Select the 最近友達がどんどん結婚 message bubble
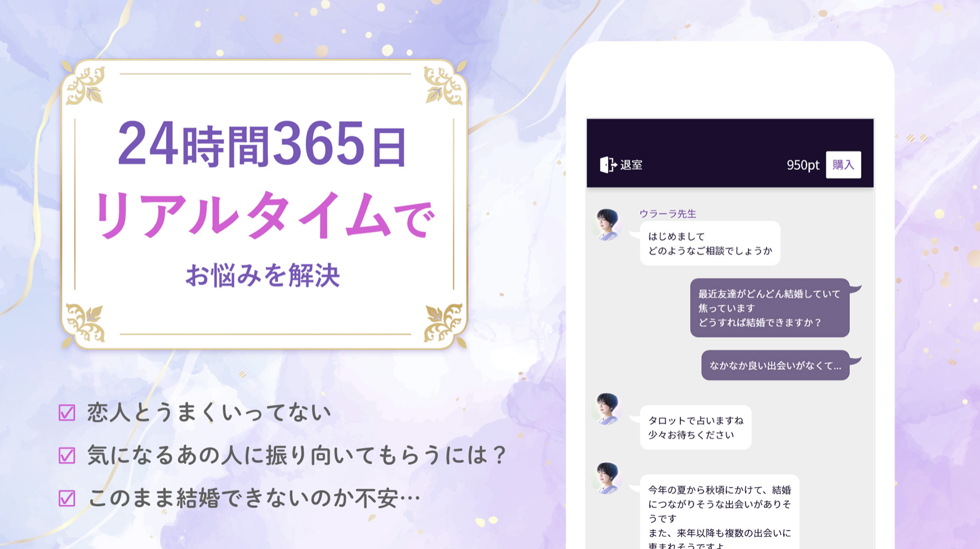Screen dimensions: 980x549 click(769, 308)
